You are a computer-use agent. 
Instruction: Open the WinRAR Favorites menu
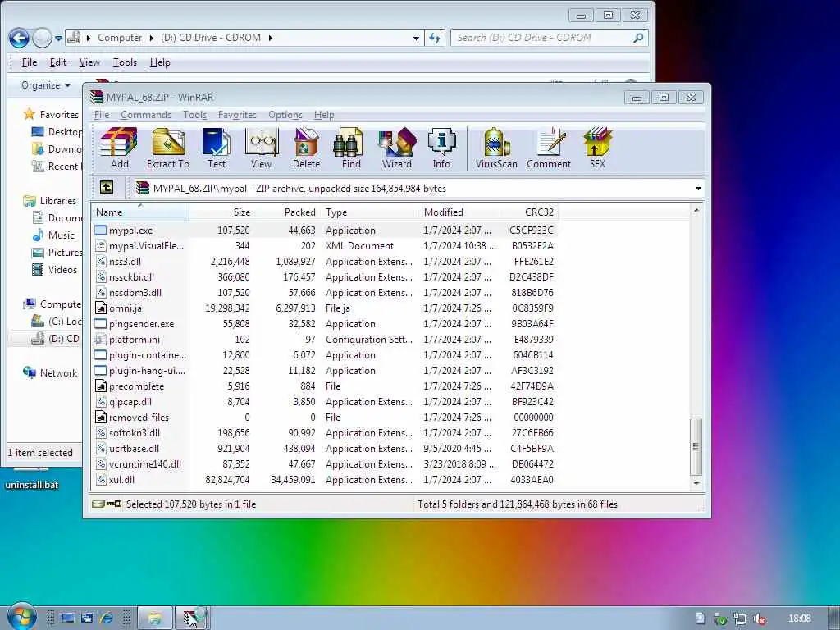tap(237, 115)
